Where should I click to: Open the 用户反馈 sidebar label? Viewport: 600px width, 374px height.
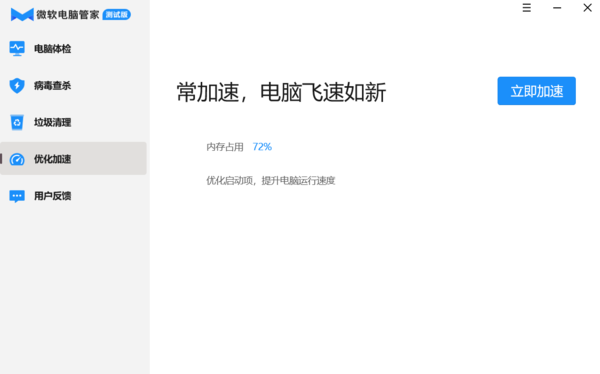click(52, 196)
